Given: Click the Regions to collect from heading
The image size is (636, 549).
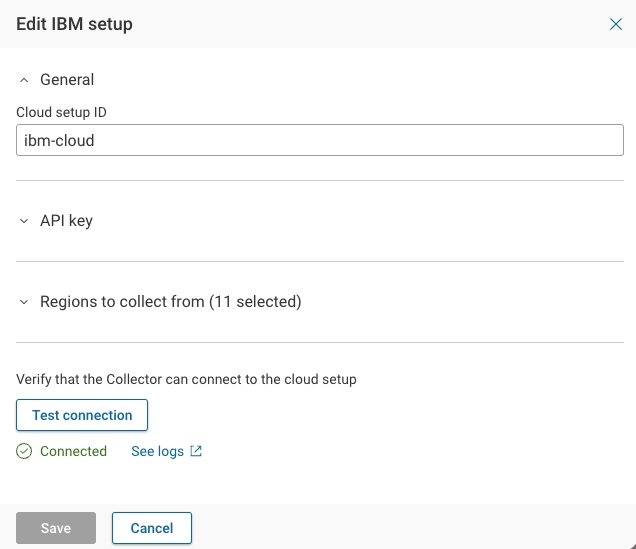Looking at the screenshot, I should [x=170, y=302].
